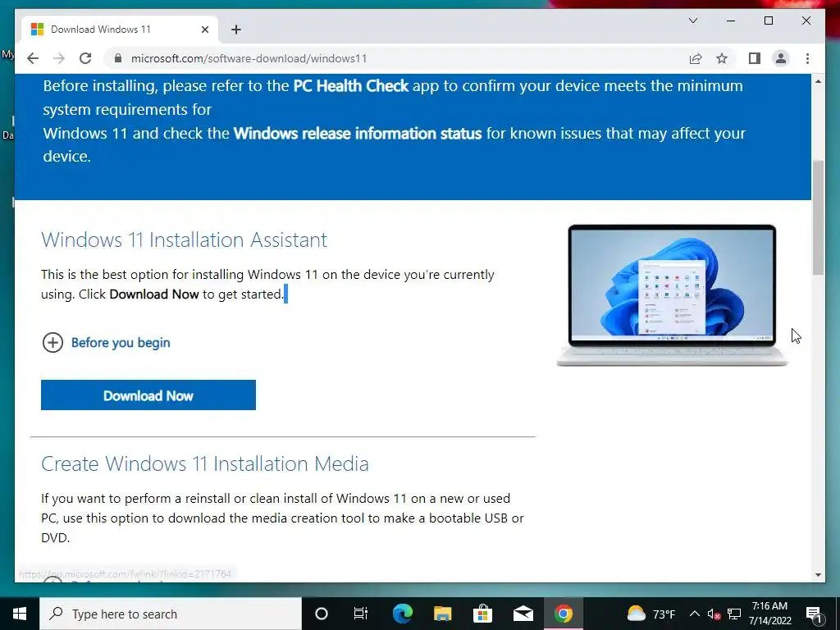This screenshot has height=630, width=840.
Task: Show hidden system tray icons
Action: pyautogui.click(x=694, y=614)
